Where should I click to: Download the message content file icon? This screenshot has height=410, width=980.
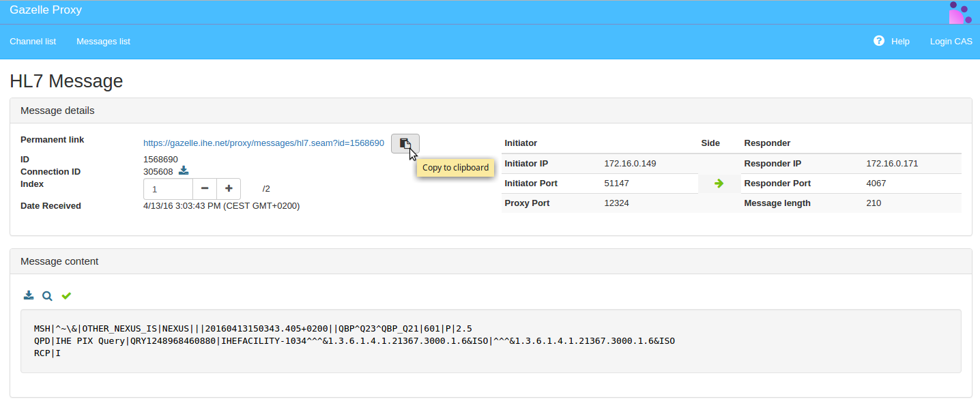click(29, 295)
